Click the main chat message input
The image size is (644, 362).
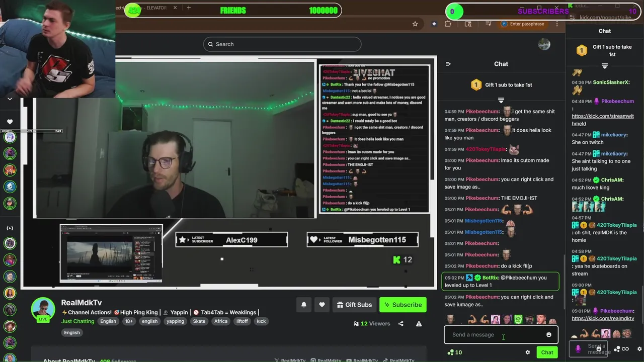point(501,335)
